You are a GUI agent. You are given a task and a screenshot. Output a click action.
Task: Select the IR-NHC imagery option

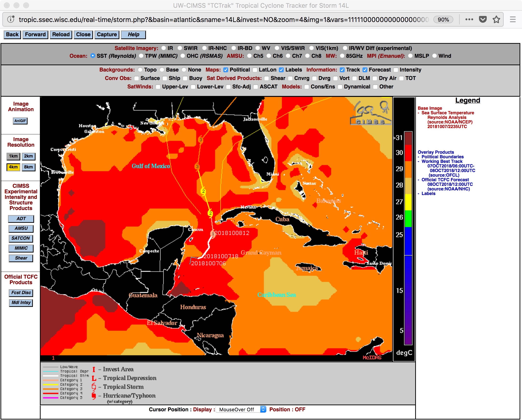[x=204, y=48]
